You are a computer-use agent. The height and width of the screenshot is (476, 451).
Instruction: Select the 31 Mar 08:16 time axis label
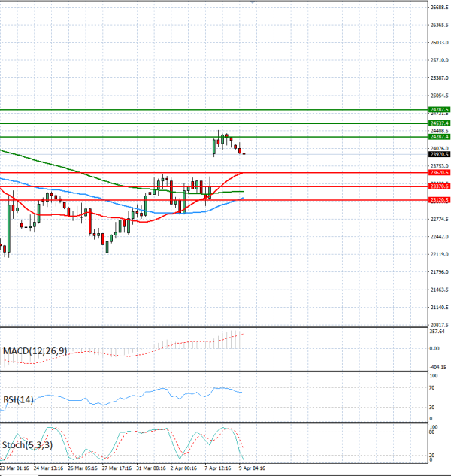[150, 468]
